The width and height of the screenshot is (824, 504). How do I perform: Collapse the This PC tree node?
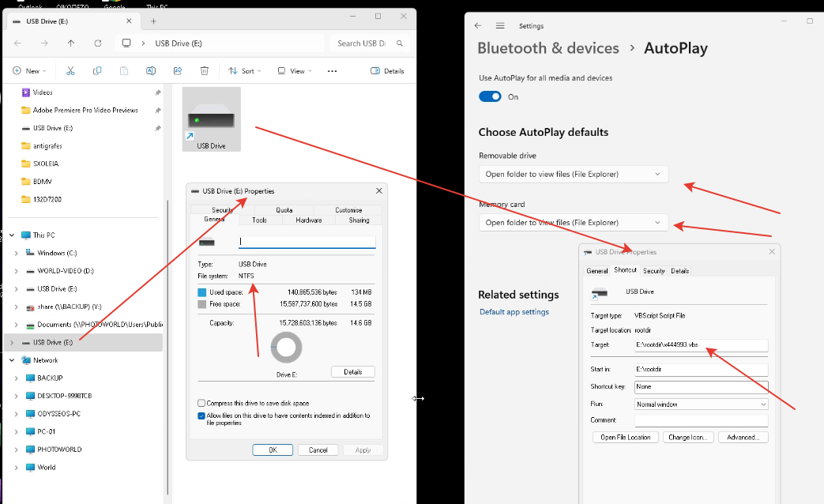pyautogui.click(x=12, y=235)
